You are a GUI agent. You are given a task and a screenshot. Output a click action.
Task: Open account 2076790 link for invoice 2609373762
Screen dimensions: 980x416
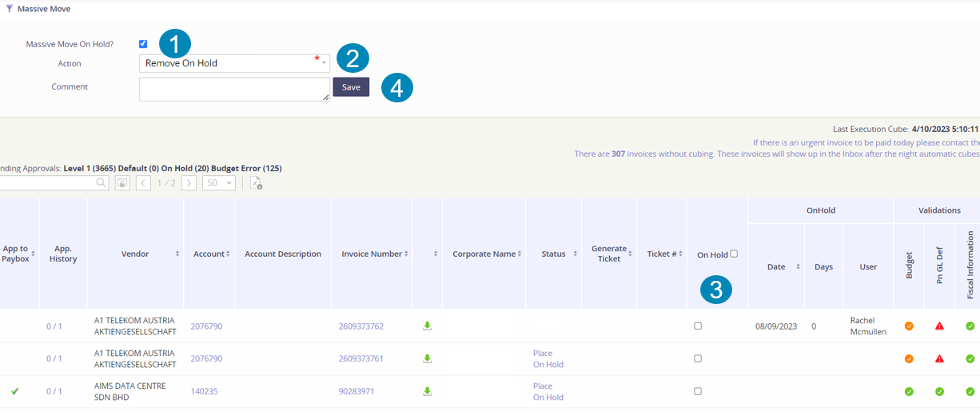tap(206, 326)
